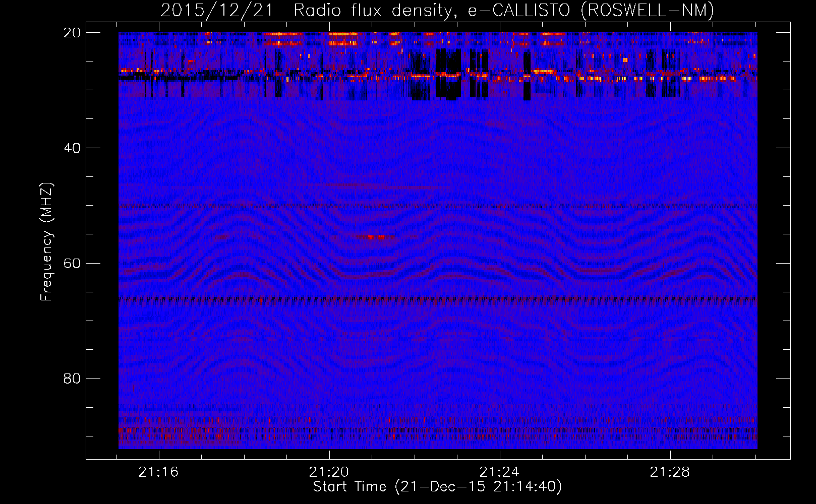Click the 80 frequency tick label

tap(72, 379)
